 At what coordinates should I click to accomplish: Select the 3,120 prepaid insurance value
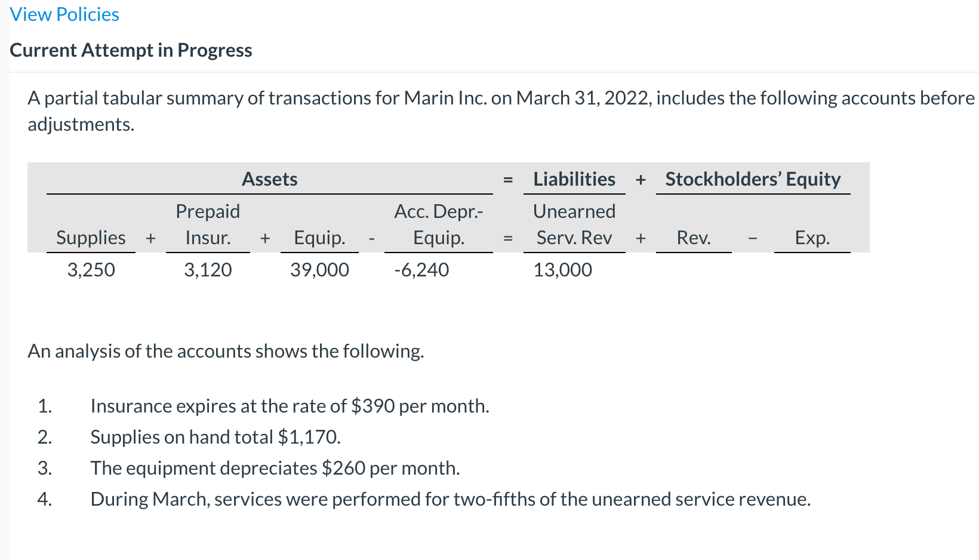tap(207, 270)
